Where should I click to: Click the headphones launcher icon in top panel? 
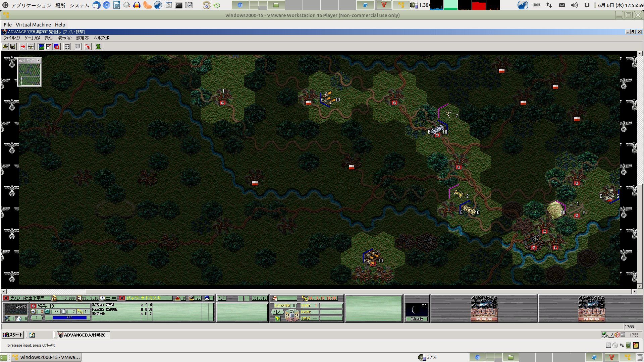pyautogui.click(x=137, y=5)
